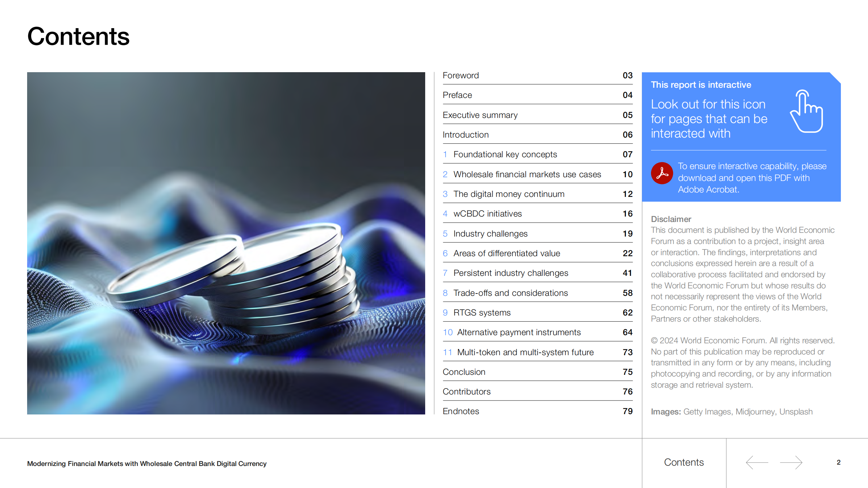Click the Adobe Acrobat red icon
This screenshot has height=488, width=868.
662,173
